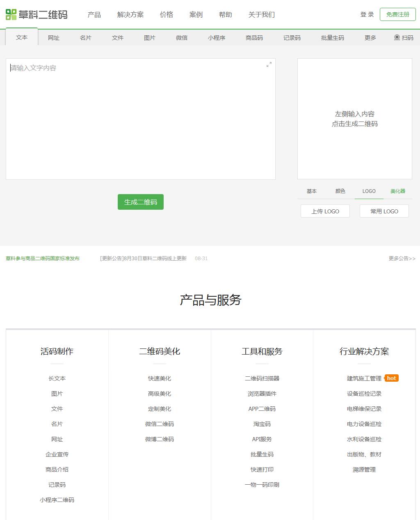This screenshot has height=520, width=420.
Task: Select the LOGO customization tab
Action: pos(368,191)
